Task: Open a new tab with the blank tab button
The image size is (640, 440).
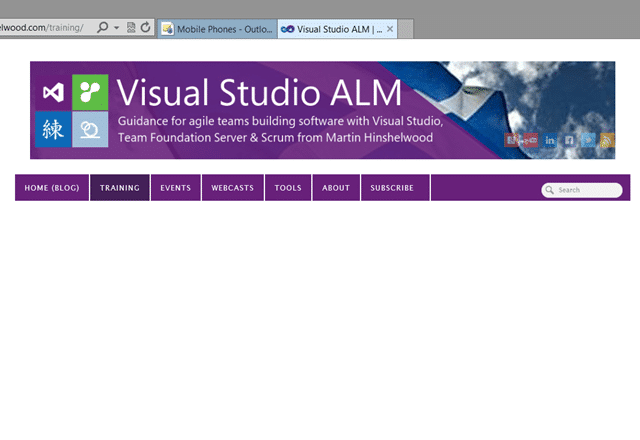Action: [405, 29]
